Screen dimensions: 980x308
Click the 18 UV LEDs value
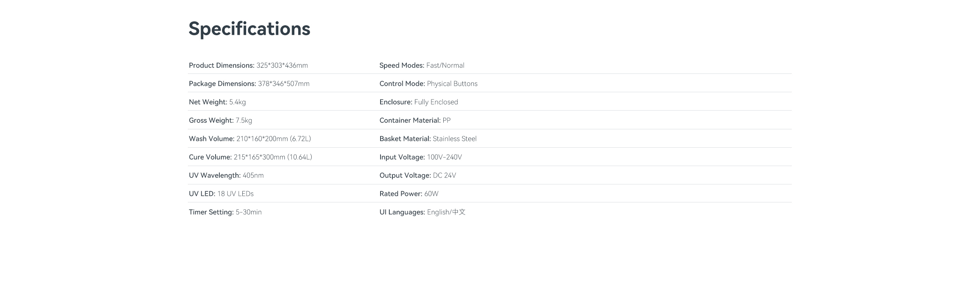coord(235,194)
